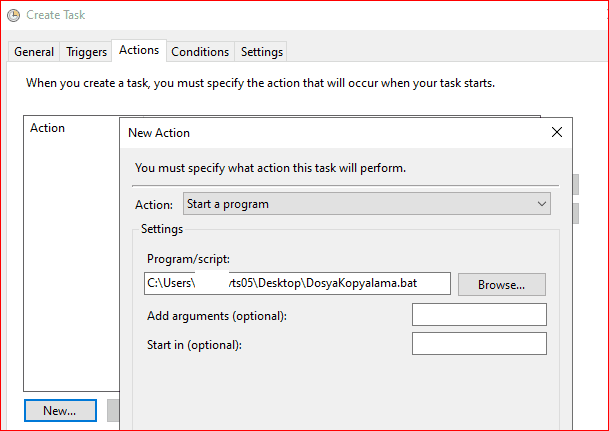Go to the Conditions tab

(x=200, y=52)
